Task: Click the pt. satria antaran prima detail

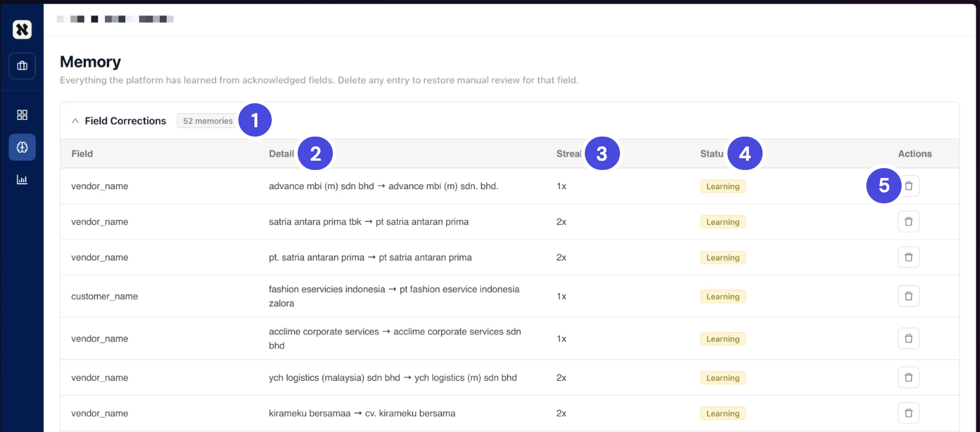Action: (370, 258)
